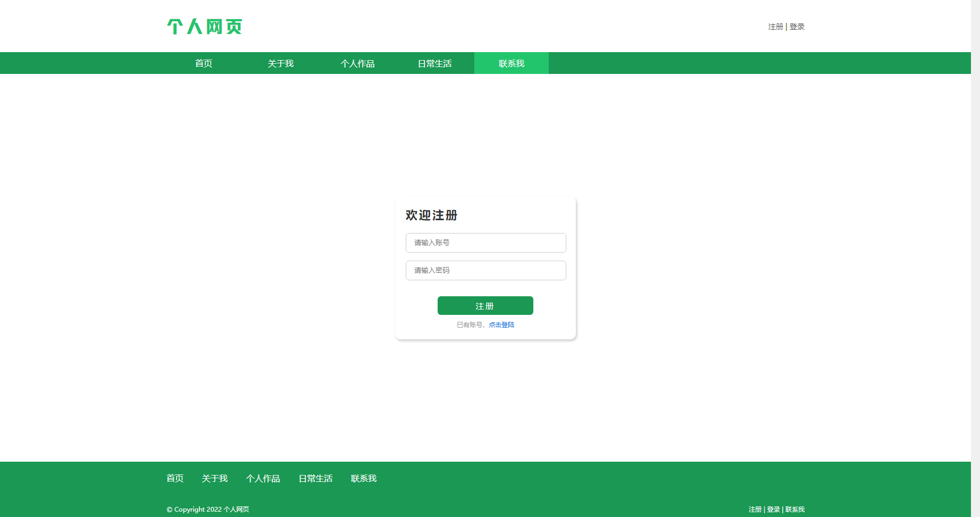Follow the 点击登陆 link under the form
This screenshot has width=980, height=517.
pos(501,324)
